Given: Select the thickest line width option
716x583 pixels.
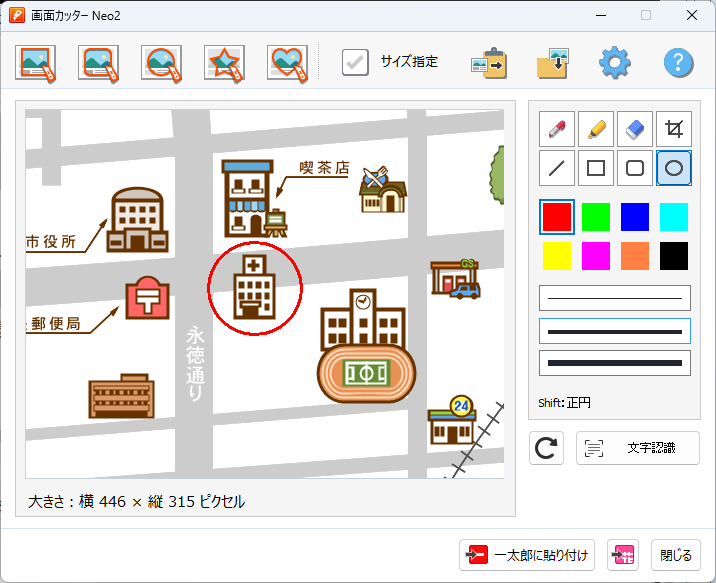Looking at the screenshot, I should point(615,363).
